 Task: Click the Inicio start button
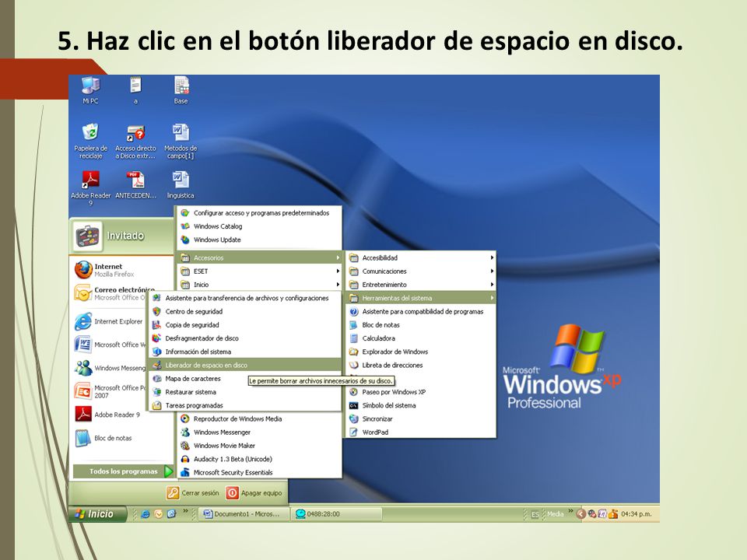coord(98,514)
